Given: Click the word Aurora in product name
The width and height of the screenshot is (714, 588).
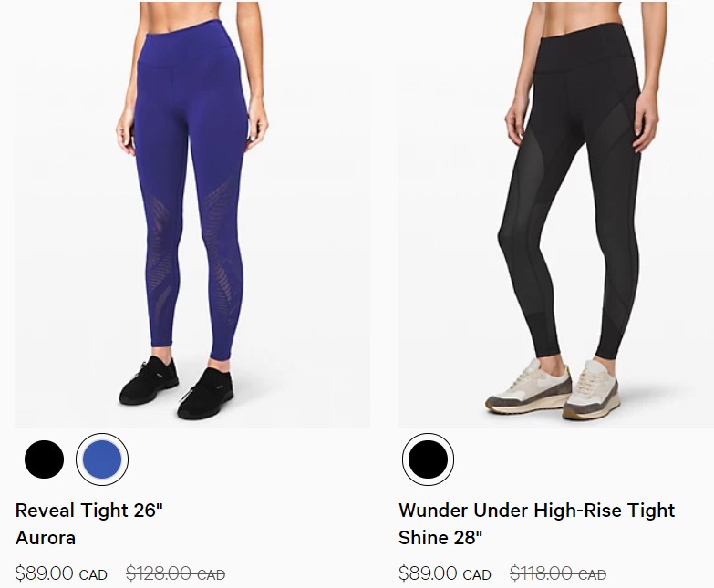Looking at the screenshot, I should 46,538.
